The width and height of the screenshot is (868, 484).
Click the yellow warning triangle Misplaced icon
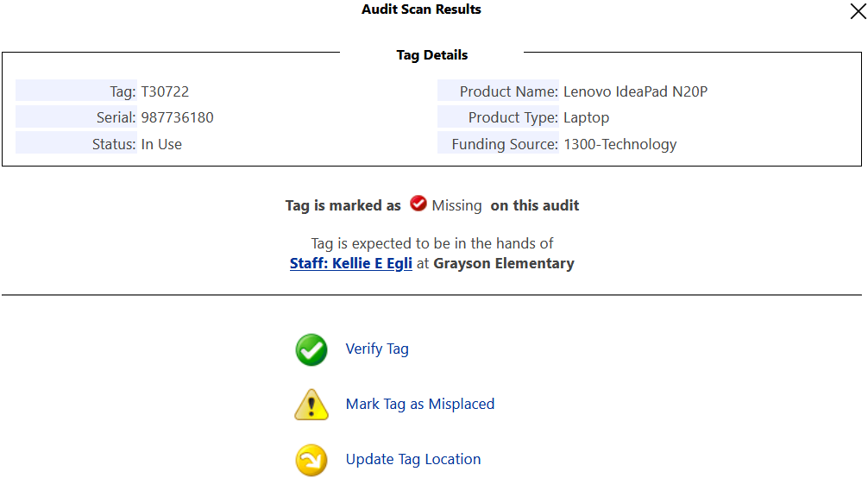click(x=311, y=405)
